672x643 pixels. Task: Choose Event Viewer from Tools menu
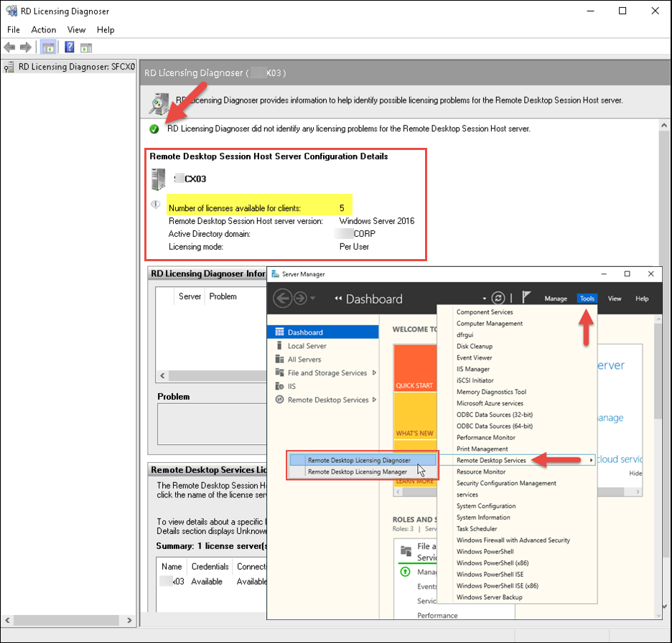[474, 357]
